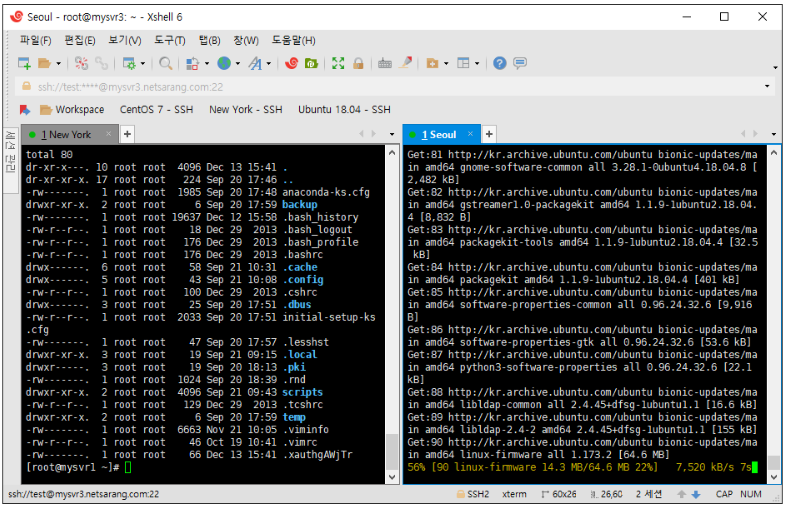Open Help with the blue question mark
The image size is (788, 512).
[500, 63]
